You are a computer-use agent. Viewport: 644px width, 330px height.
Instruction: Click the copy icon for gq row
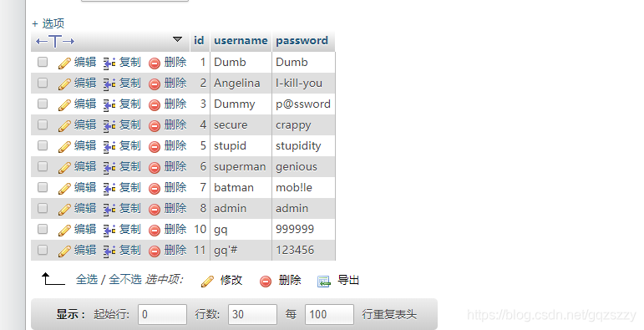tap(109, 231)
